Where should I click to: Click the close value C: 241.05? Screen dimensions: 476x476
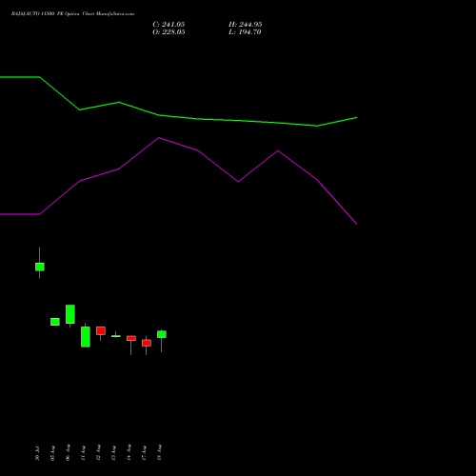pos(169,25)
